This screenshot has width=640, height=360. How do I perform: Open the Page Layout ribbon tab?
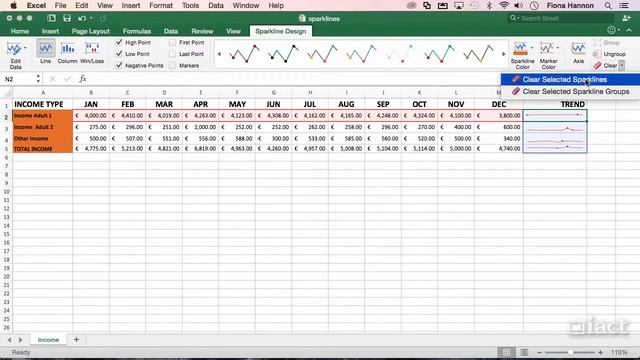pos(91,31)
